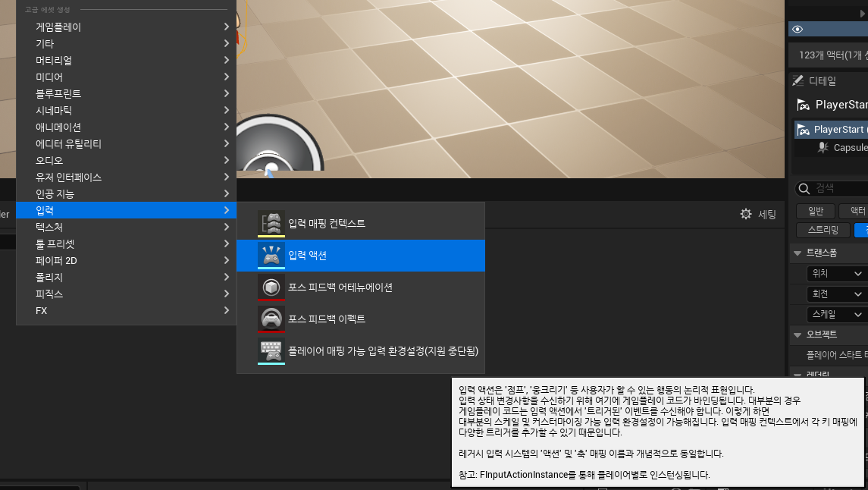Expand the 텍스처 submenu arrow
The width and height of the screenshot is (868, 490).
(x=227, y=227)
